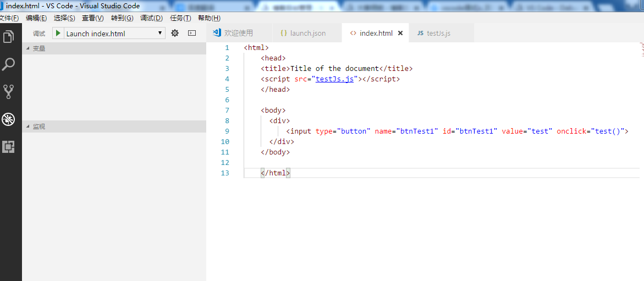Viewport: 644px width, 281px height.
Task: Click line number 1 in gutter
Action: [x=227, y=48]
